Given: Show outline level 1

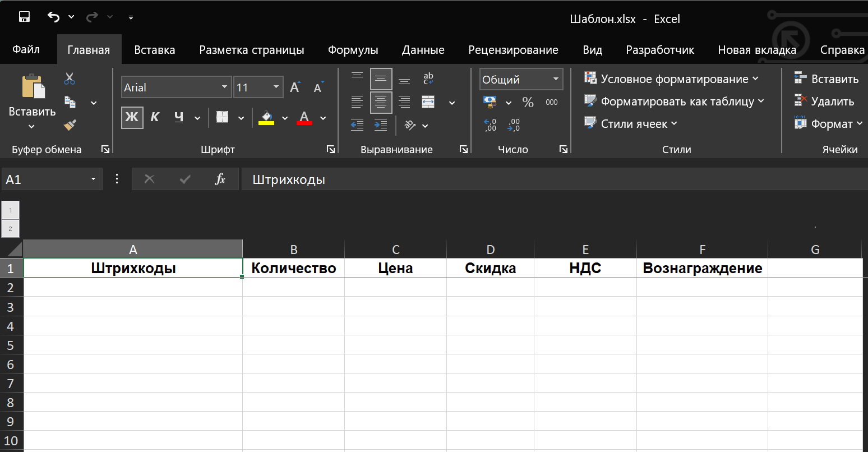Looking at the screenshot, I should (x=11, y=210).
